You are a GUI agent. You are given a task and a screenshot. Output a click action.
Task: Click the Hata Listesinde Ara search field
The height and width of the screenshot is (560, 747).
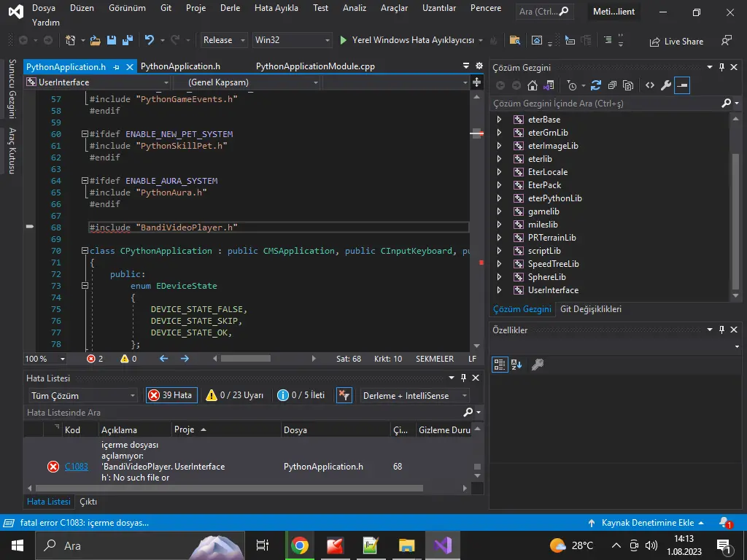tap(241, 413)
